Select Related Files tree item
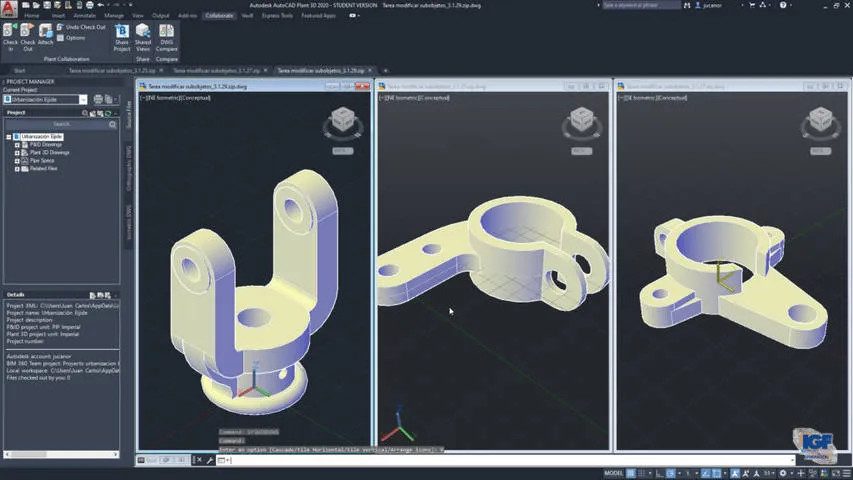The image size is (853, 480). coord(44,169)
